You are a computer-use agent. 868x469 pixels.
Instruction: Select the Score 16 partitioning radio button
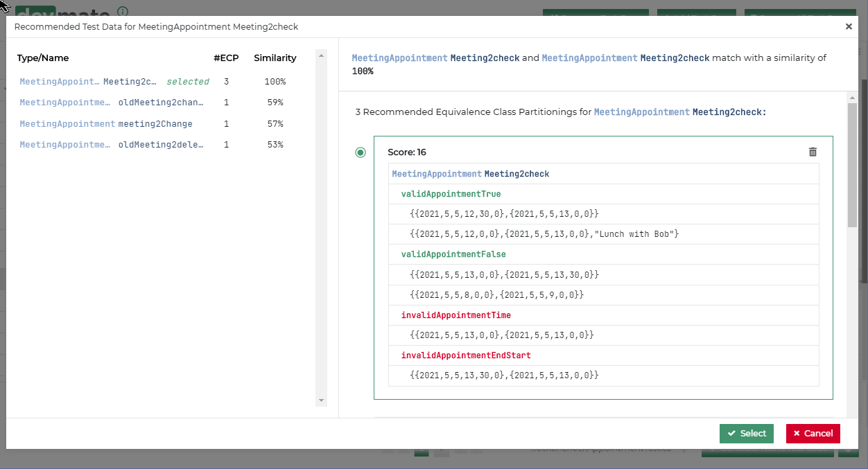coord(361,152)
